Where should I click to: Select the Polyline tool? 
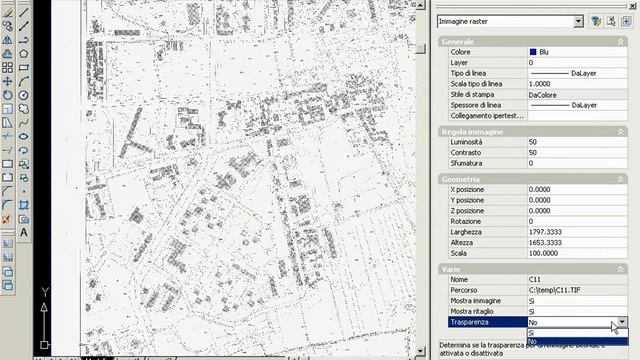click(x=24, y=40)
